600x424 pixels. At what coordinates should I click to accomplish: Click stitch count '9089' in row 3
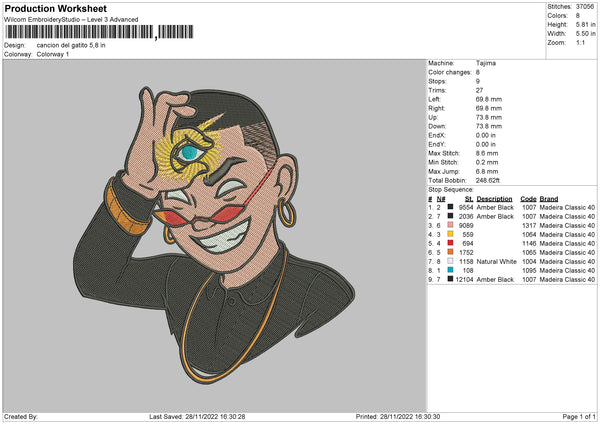466,225
